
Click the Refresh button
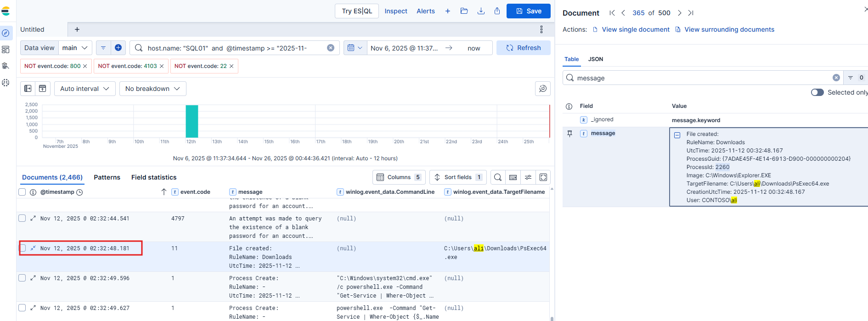coord(524,48)
